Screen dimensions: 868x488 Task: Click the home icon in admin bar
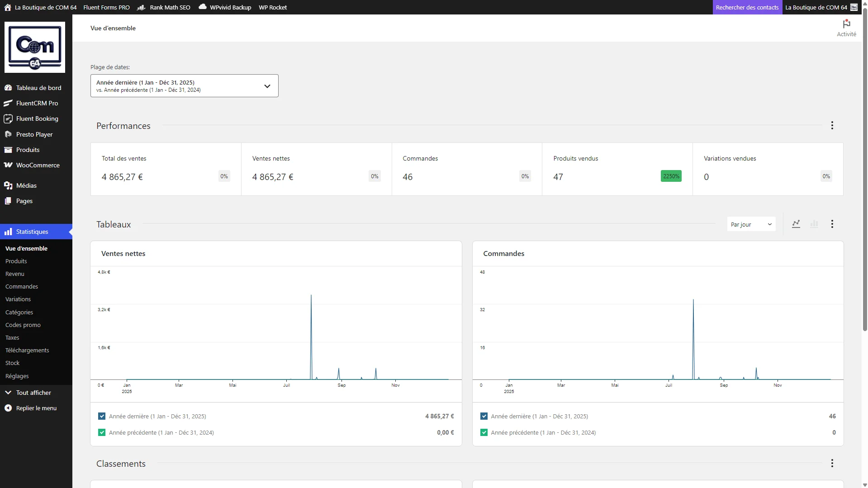[8, 7]
